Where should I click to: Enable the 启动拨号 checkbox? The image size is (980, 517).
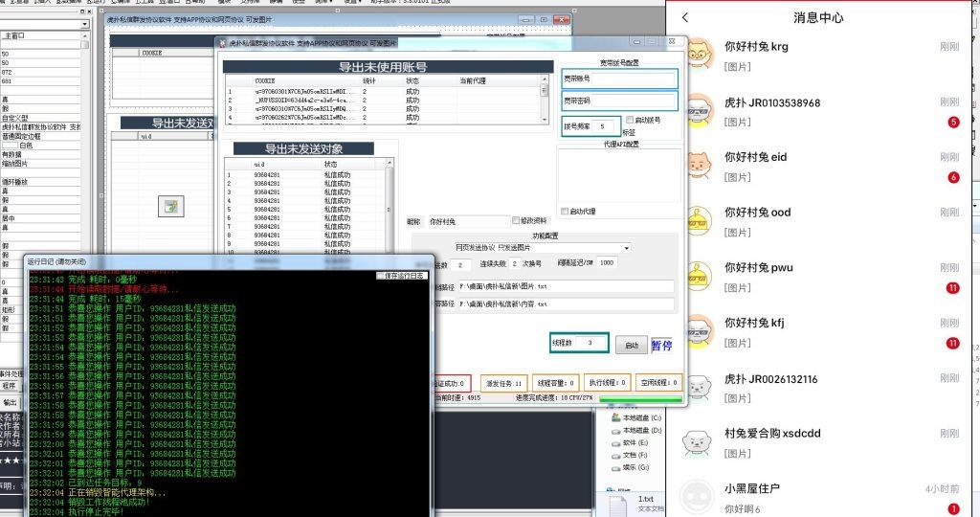coord(629,121)
